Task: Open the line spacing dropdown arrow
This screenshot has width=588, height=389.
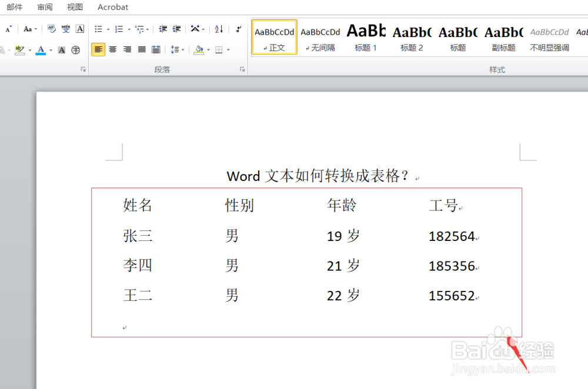Action: coord(183,49)
